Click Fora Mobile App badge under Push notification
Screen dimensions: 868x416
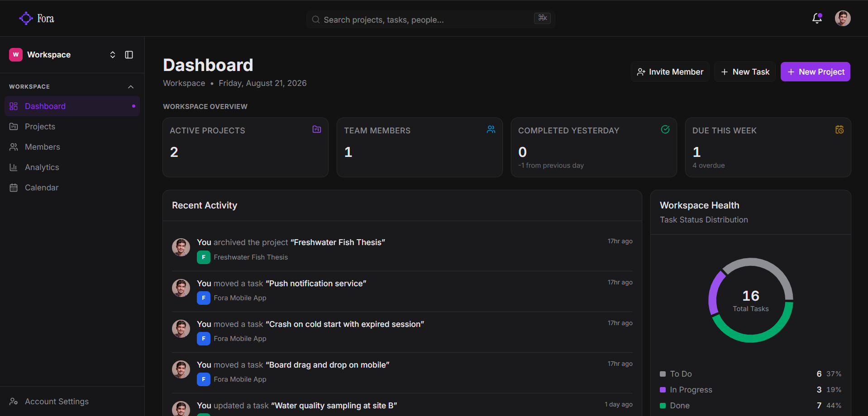[204, 298]
